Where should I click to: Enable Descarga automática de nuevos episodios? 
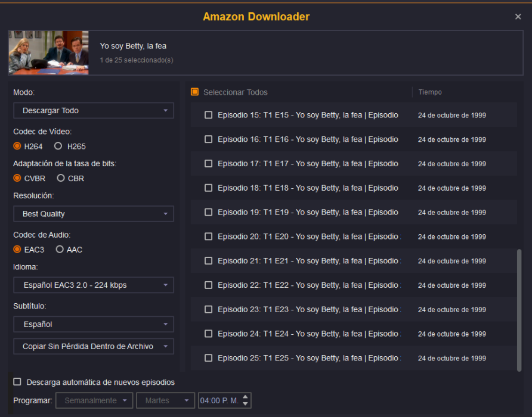tap(17, 382)
